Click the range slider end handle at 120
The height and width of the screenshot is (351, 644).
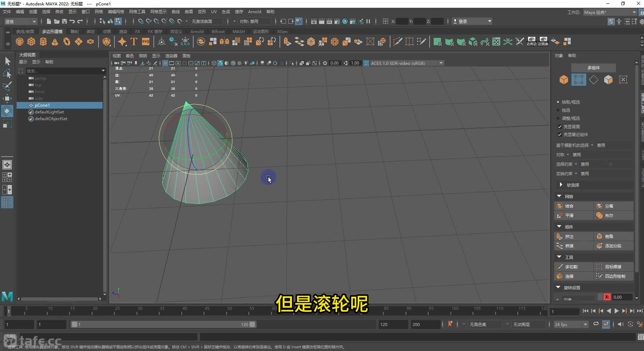pyautogui.click(x=252, y=324)
